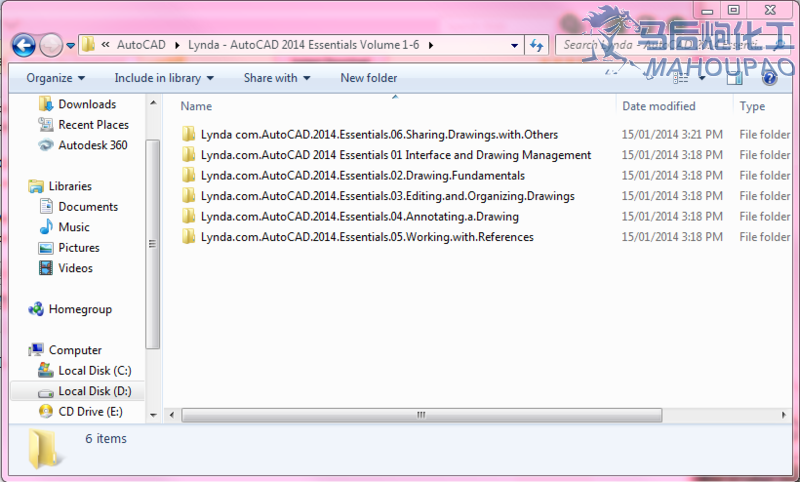The image size is (800, 482).
Task: Select Computer in navigation pane
Action: (x=75, y=350)
